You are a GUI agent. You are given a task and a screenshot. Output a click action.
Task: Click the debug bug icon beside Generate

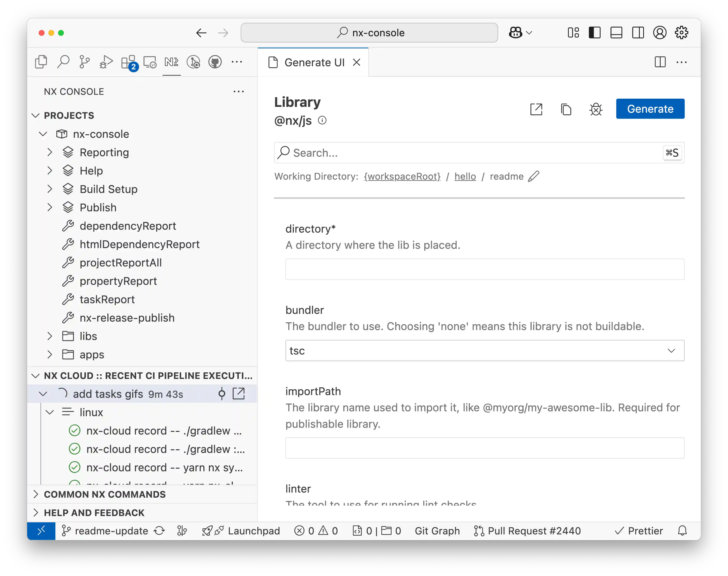596,109
